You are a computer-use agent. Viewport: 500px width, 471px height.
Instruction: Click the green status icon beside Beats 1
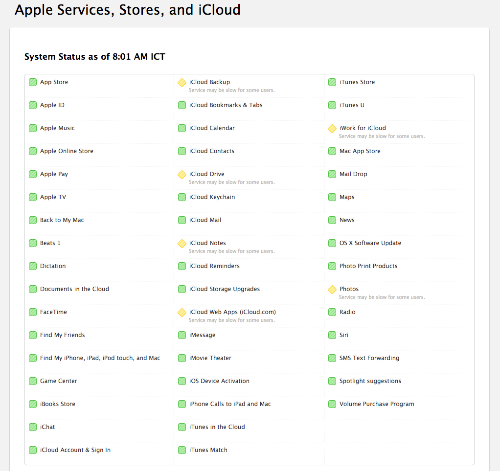33,243
